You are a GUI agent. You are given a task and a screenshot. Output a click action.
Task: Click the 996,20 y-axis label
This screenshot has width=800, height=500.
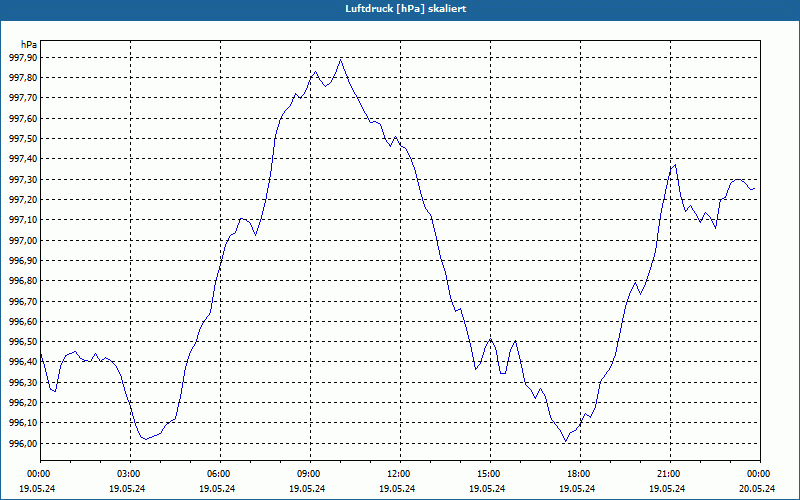coord(23,403)
